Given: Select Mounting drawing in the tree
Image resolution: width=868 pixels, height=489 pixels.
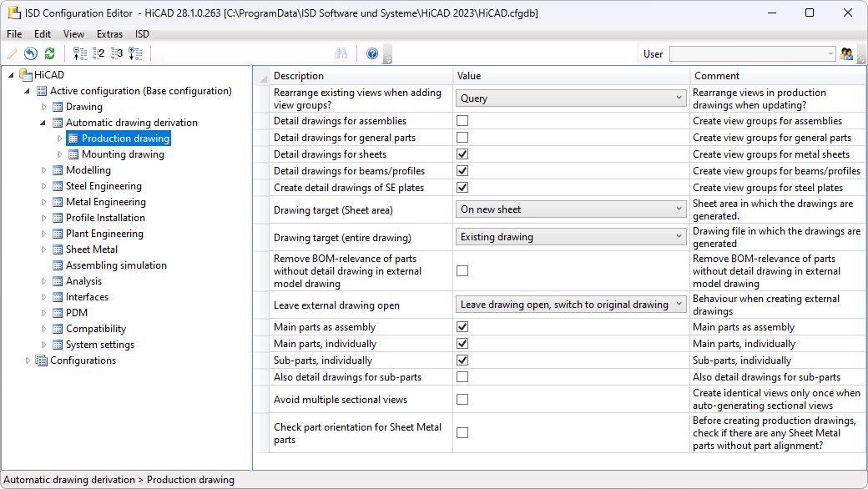Looking at the screenshot, I should (x=122, y=154).
